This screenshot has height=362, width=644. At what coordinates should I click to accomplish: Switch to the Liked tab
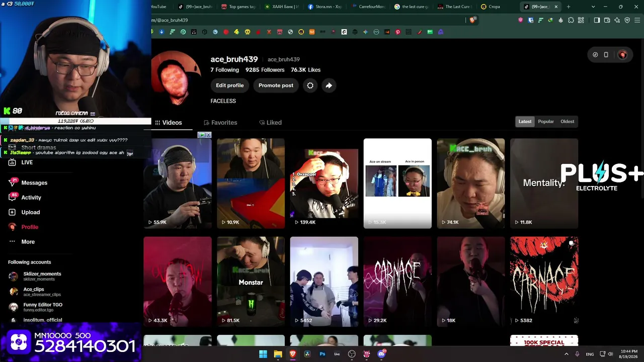tap(270, 123)
